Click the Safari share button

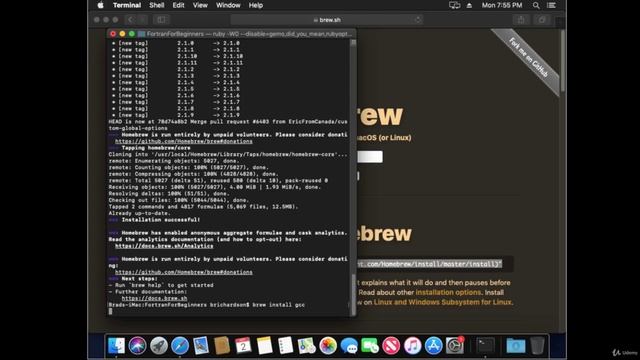[521, 20]
